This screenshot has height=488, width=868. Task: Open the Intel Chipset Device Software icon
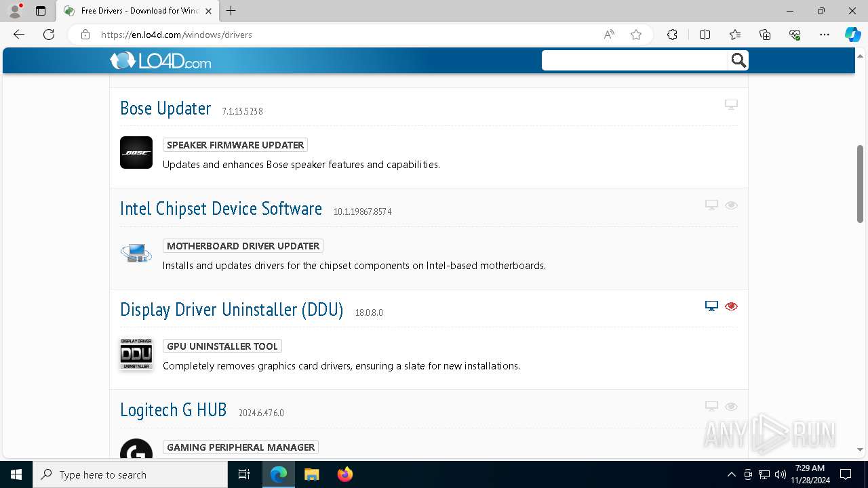pos(136,253)
